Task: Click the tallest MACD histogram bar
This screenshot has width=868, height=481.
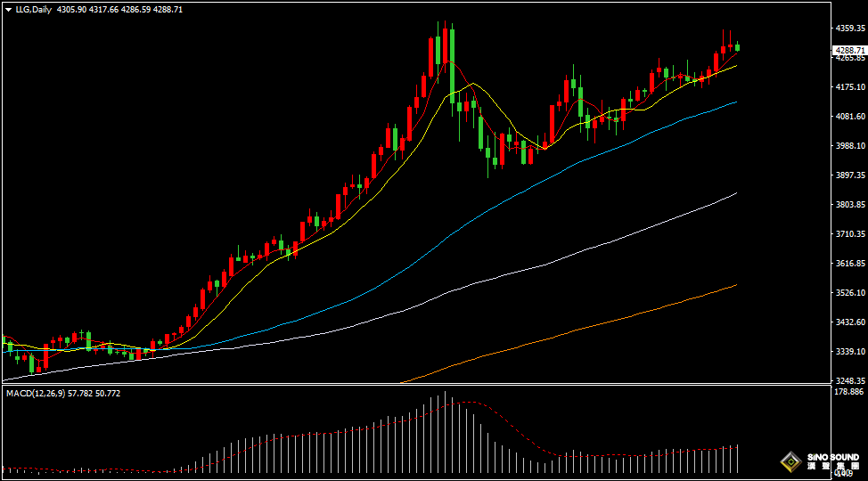Action: point(446,433)
